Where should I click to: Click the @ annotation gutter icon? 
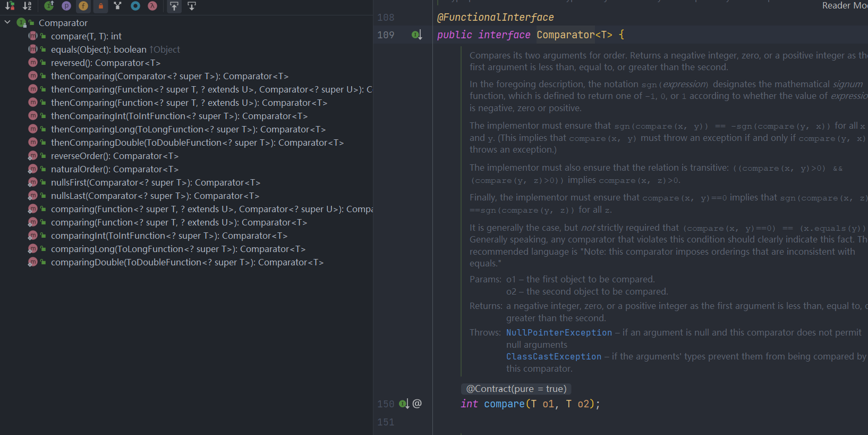click(418, 404)
